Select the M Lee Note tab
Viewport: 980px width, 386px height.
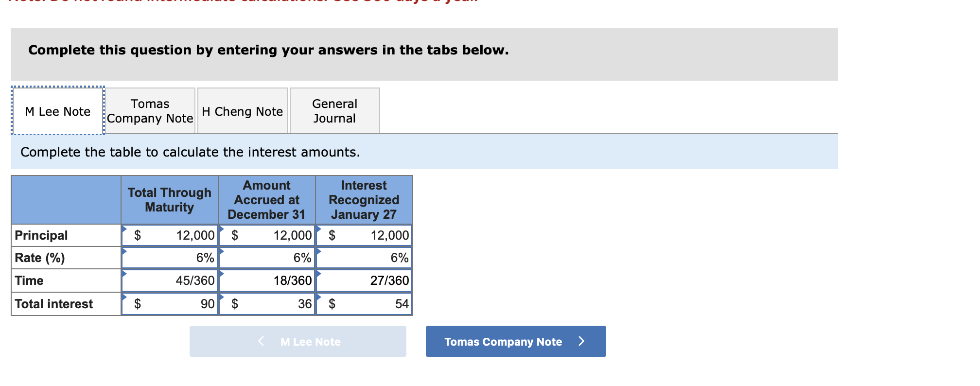coord(57,111)
